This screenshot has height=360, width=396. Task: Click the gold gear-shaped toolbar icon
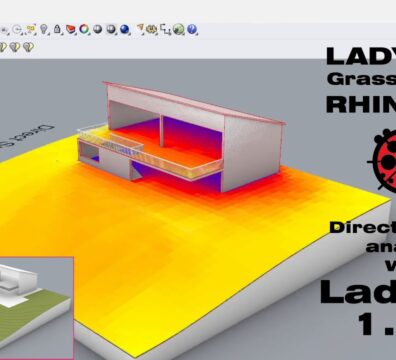[152, 30]
